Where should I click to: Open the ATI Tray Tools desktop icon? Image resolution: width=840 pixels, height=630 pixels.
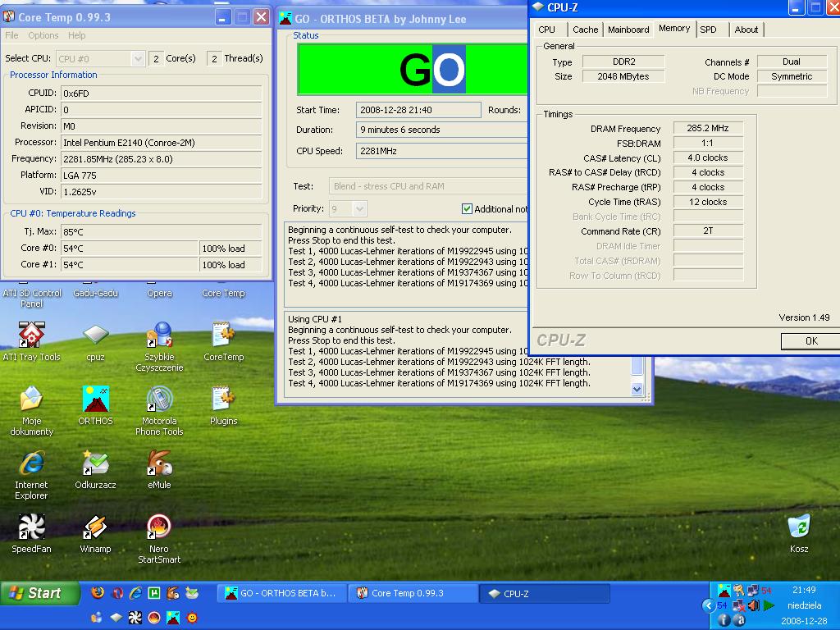click(x=32, y=341)
